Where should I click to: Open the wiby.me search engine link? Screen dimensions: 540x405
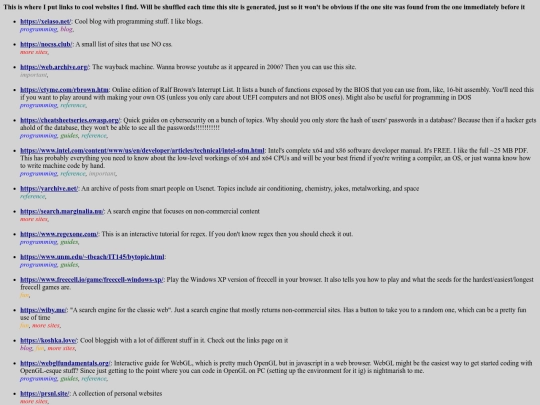[43, 310]
